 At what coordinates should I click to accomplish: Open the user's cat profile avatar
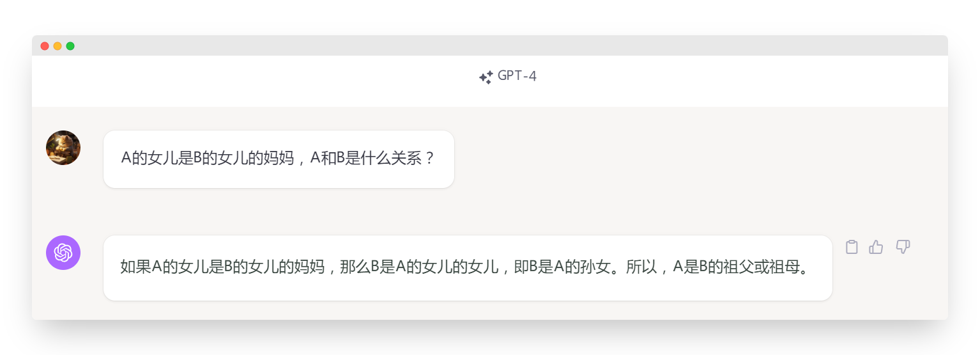point(63,148)
